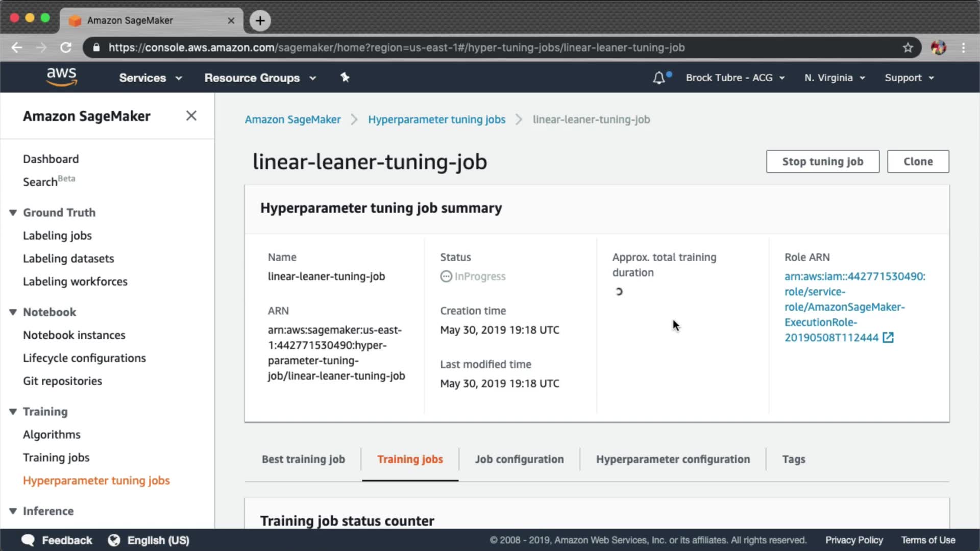Open Role ARN external link icon

(888, 337)
